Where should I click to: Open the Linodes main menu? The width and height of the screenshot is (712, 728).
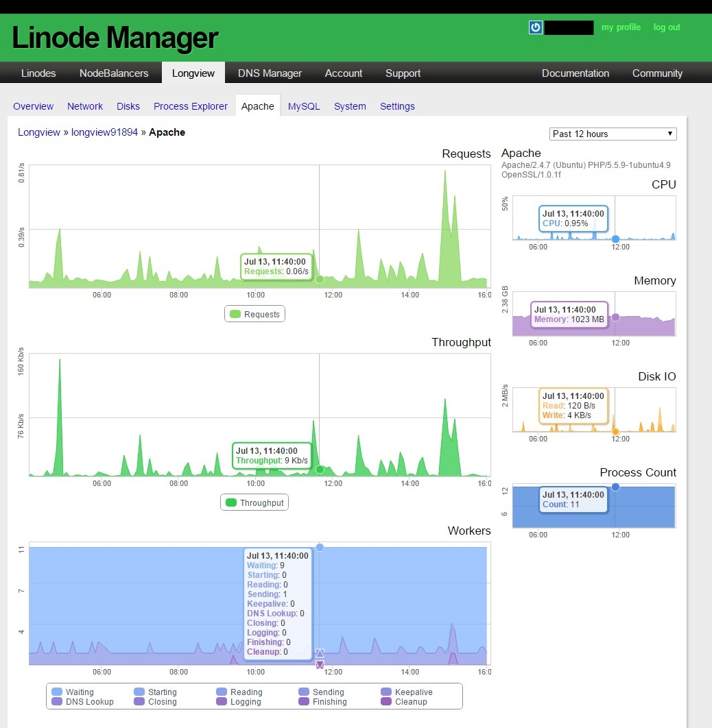click(x=38, y=73)
